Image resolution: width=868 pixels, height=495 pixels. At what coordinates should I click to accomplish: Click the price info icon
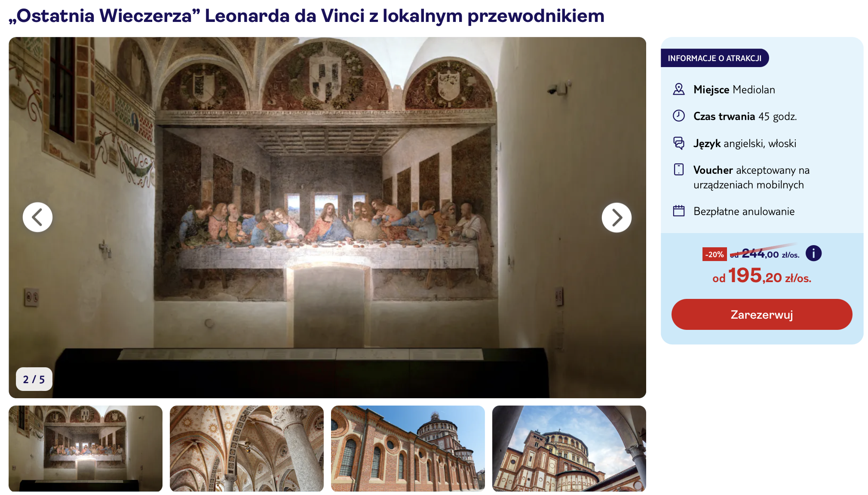pos(813,253)
